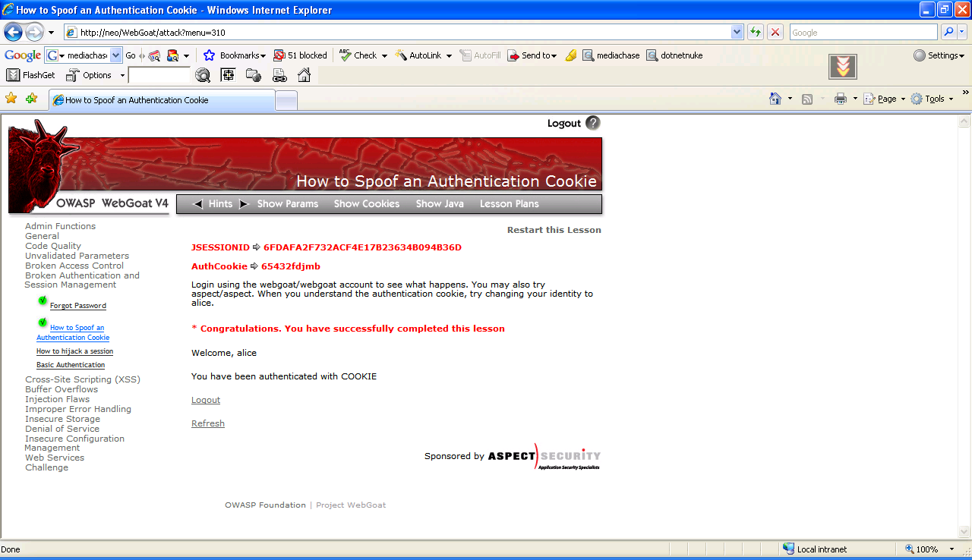Click the red Stop loading icon
The width and height of the screenshot is (972, 560).
pyautogui.click(x=775, y=32)
